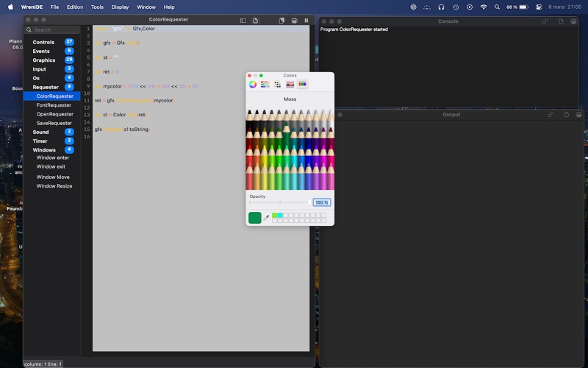Toggle the sidebar panel icon in ColorRequester toolbar
This screenshot has width=588, height=368.
pos(243,21)
